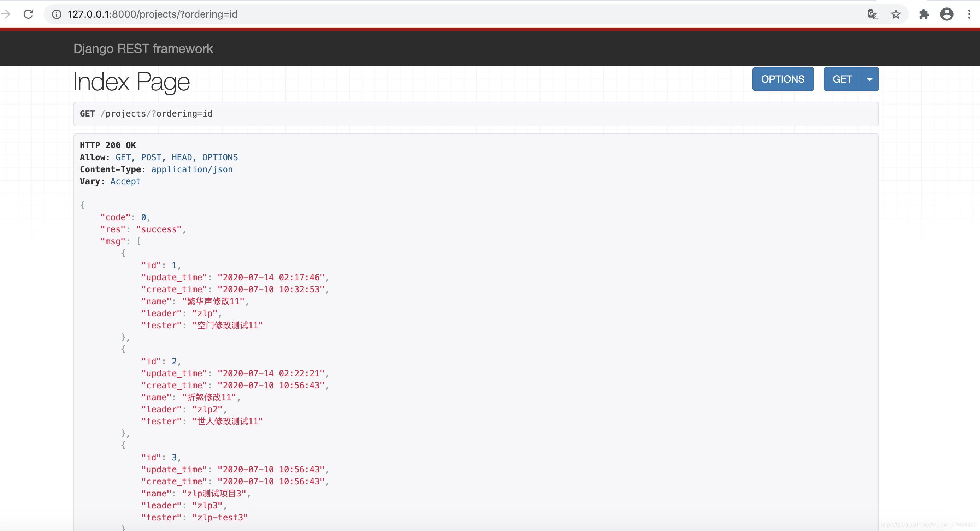Screen dimensions: 980x531
Task: Open the Django REST framework brand link
Action: (x=143, y=49)
